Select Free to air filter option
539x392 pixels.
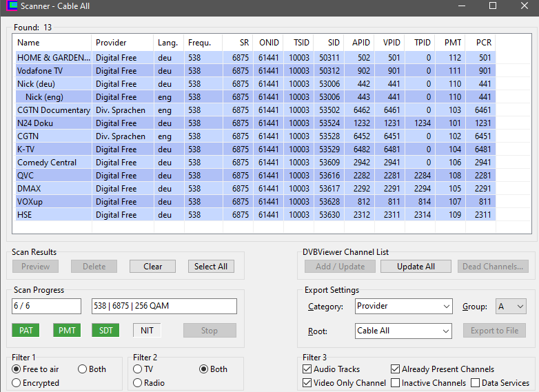tap(35, 369)
